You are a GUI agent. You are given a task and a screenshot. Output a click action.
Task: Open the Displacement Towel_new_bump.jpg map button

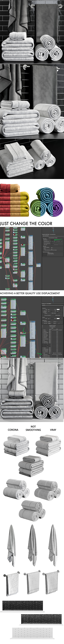57,355
